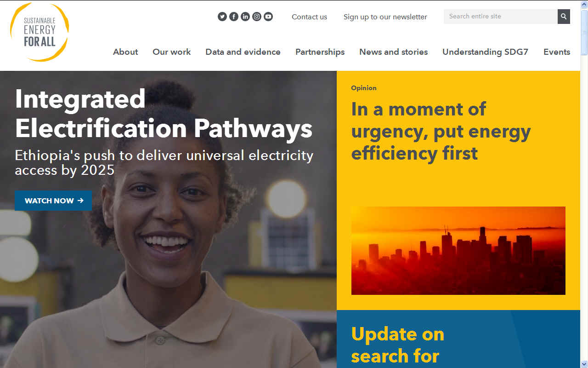
Task: Open the Twitter social icon
Action: click(x=222, y=17)
